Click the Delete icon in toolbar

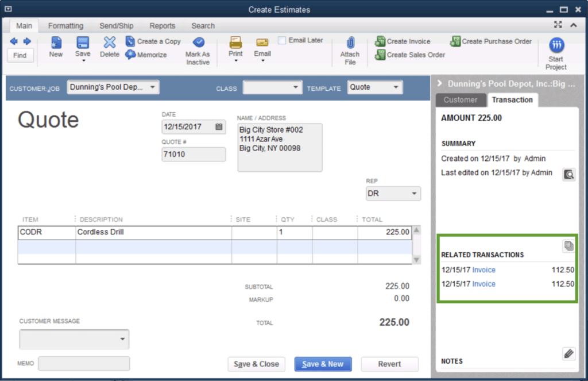coord(109,43)
